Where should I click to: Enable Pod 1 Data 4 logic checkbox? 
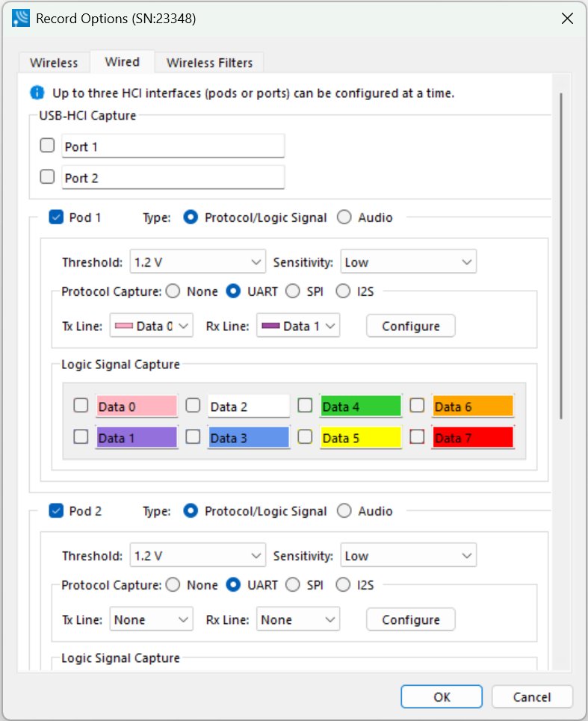point(306,406)
